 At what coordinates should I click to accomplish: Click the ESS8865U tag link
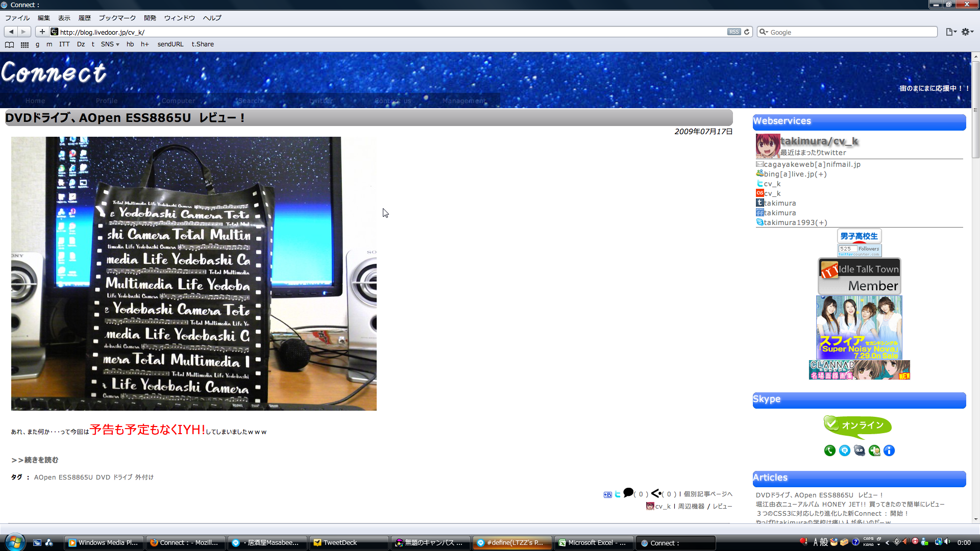(76, 477)
